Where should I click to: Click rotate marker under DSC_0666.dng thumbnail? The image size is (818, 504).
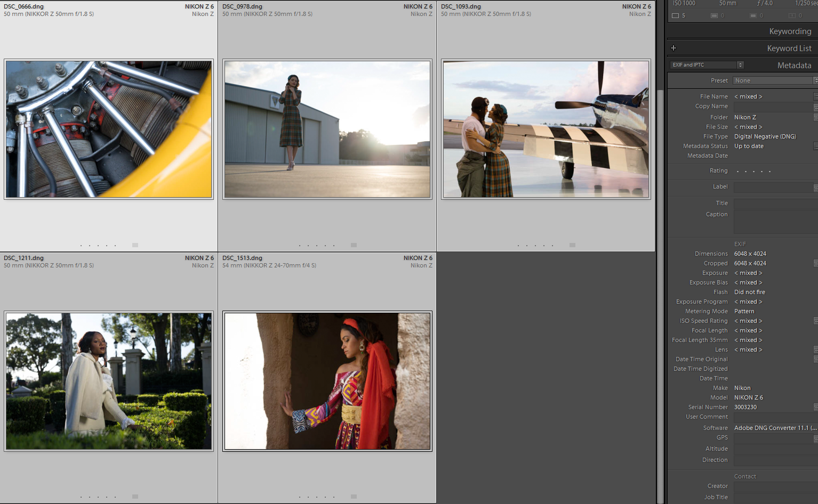[x=135, y=245]
